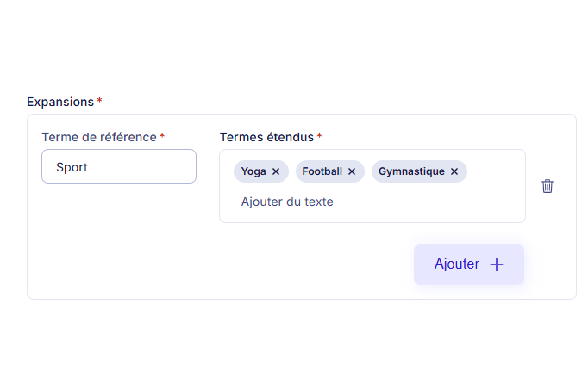Delete the Gymnastique tag via its X
Viewport: 582px width, 392px height.
(x=454, y=171)
